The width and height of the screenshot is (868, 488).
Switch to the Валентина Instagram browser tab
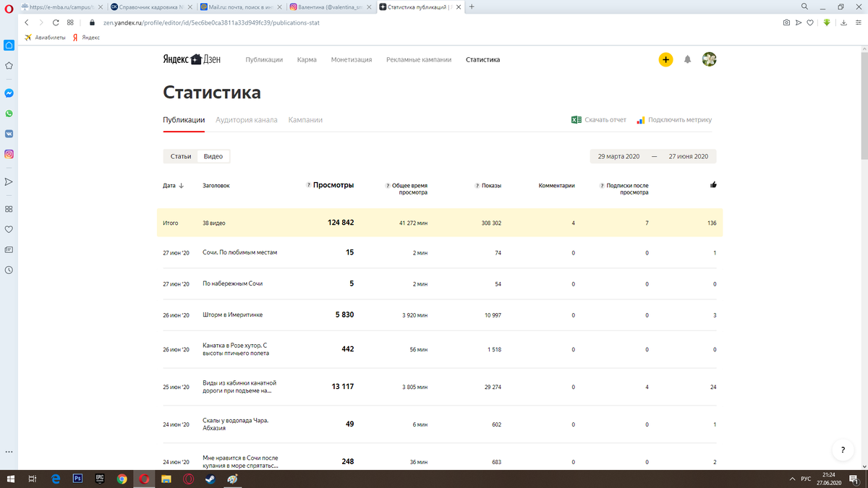tap(331, 7)
